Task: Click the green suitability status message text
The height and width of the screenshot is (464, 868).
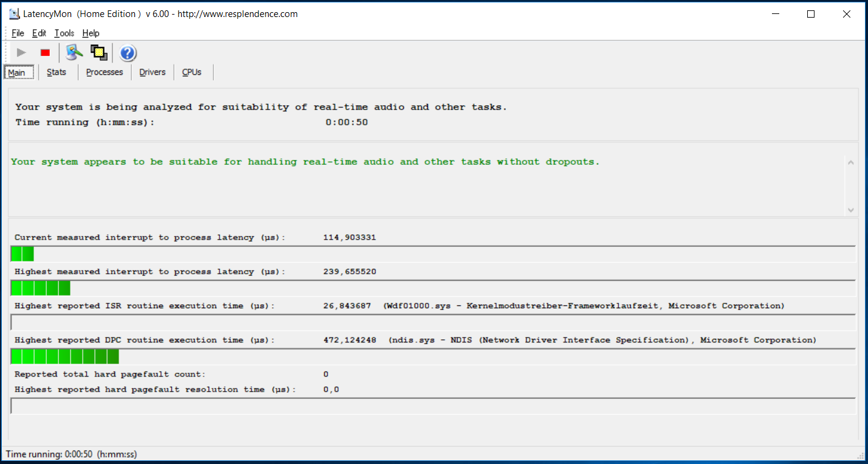Action: pyautogui.click(x=305, y=162)
